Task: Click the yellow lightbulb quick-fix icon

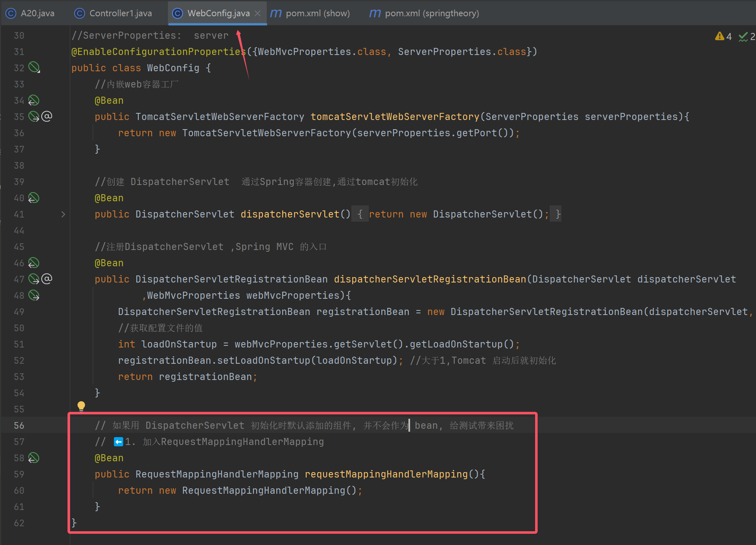Action: click(81, 406)
